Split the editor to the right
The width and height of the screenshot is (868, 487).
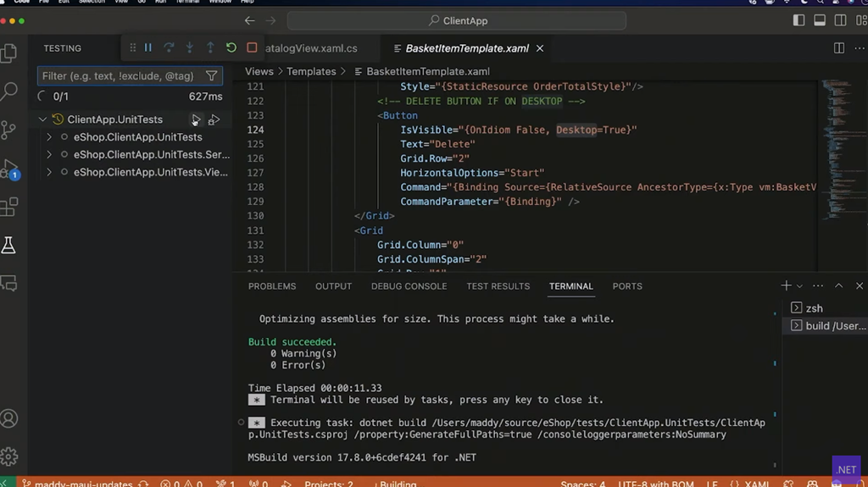click(838, 48)
